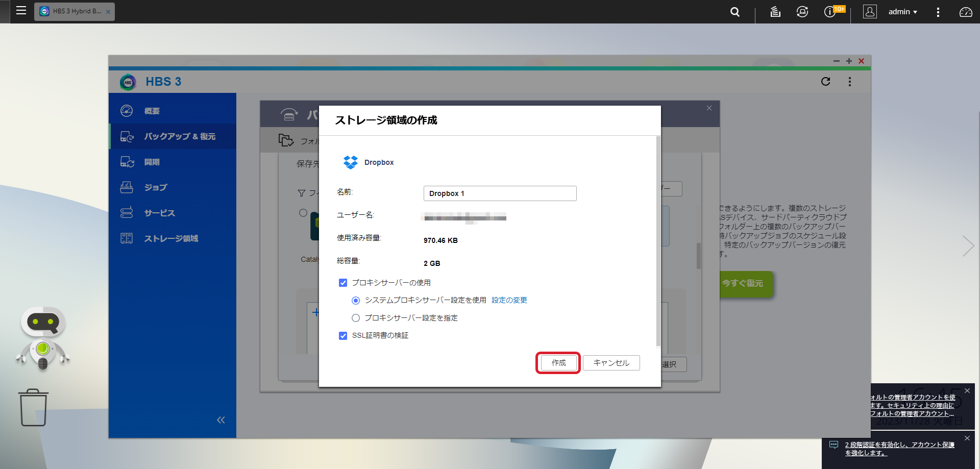Click the HBS 3 app logo
The image size is (980, 469).
pos(128,82)
